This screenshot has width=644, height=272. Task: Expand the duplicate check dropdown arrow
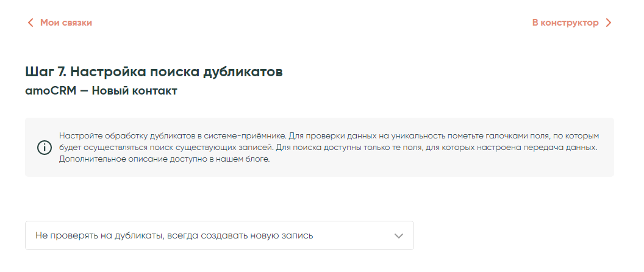pos(399,235)
